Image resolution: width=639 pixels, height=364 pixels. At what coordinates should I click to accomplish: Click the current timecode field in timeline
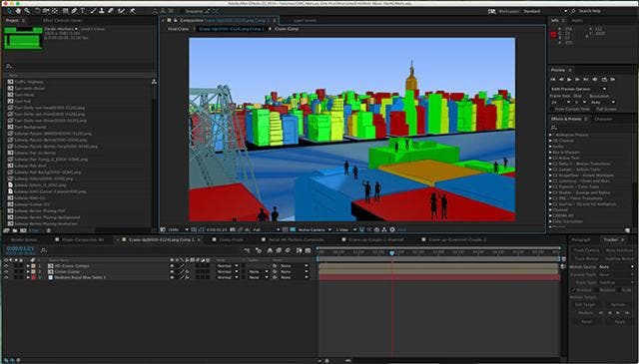click(20, 248)
